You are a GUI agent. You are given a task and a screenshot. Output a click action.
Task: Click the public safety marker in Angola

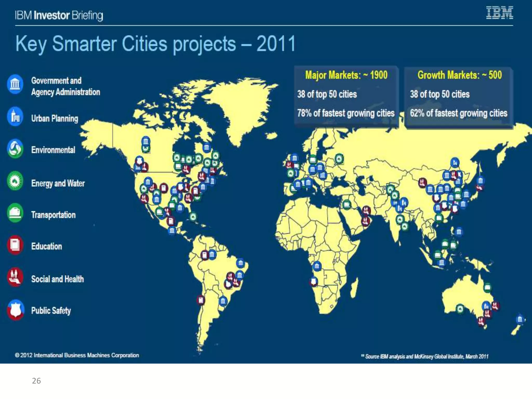(314, 282)
